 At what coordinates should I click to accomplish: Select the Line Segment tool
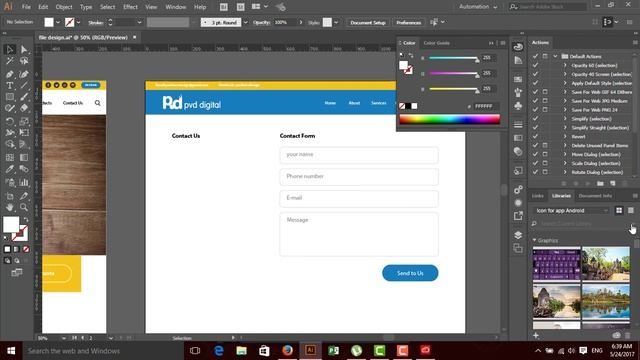tap(24, 85)
